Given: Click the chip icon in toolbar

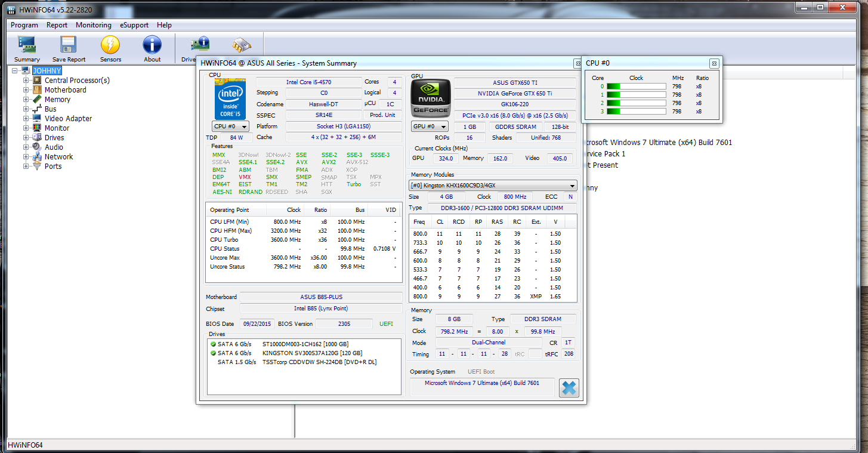Looking at the screenshot, I should pyautogui.click(x=242, y=45).
